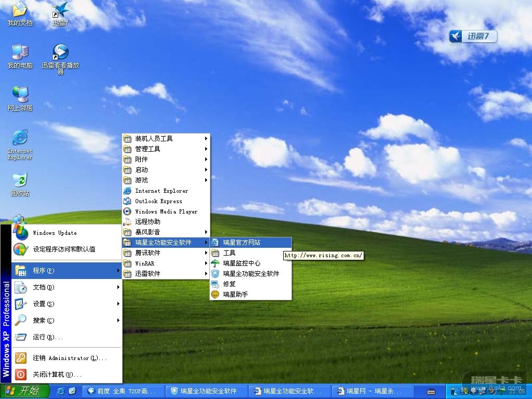Launch Internet Explorer desktop icon
532x399 pixels.
20,138
